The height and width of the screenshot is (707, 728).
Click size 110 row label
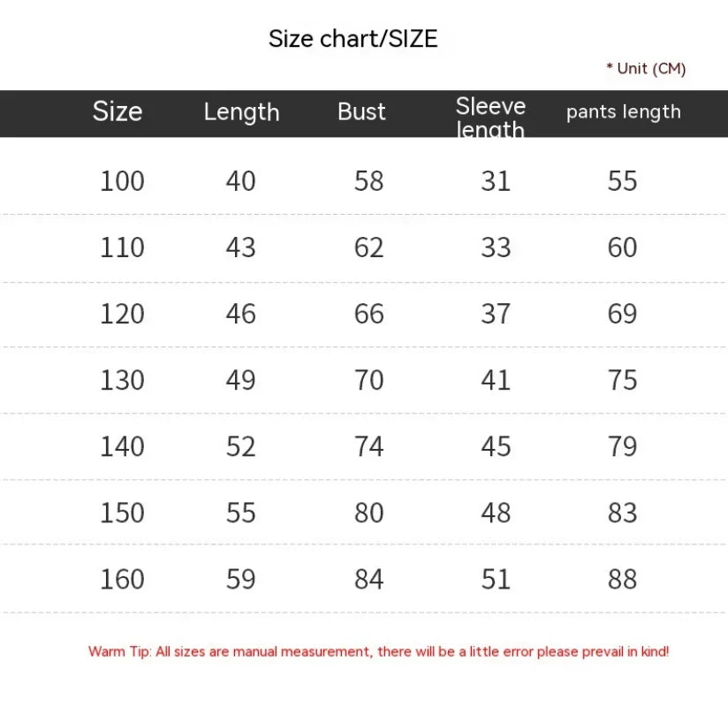pos(122,247)
